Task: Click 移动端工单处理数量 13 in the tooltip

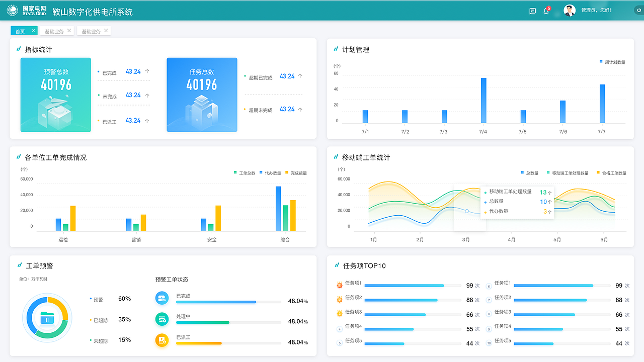Action: (517, 192)
